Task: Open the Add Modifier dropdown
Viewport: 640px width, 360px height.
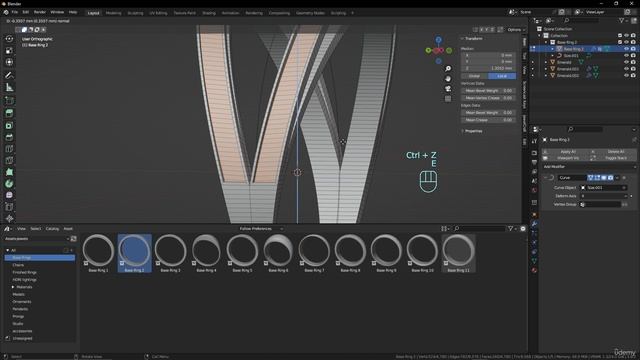Action: pyautogui.click(x=589, y=167)
